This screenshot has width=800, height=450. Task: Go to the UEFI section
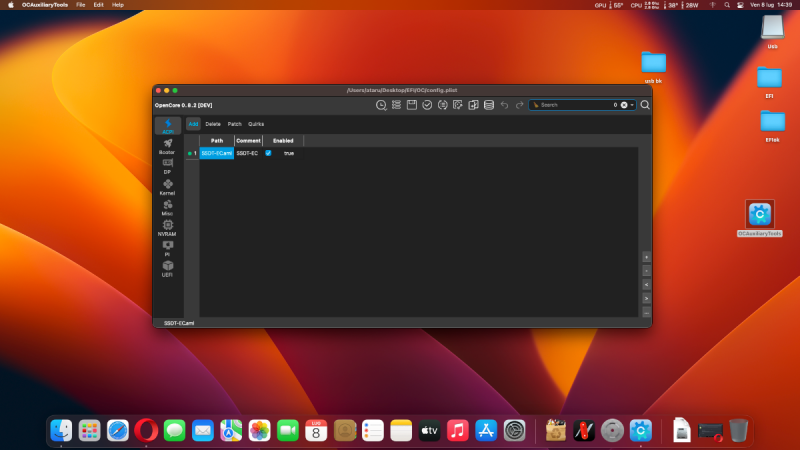pos(167,269)
